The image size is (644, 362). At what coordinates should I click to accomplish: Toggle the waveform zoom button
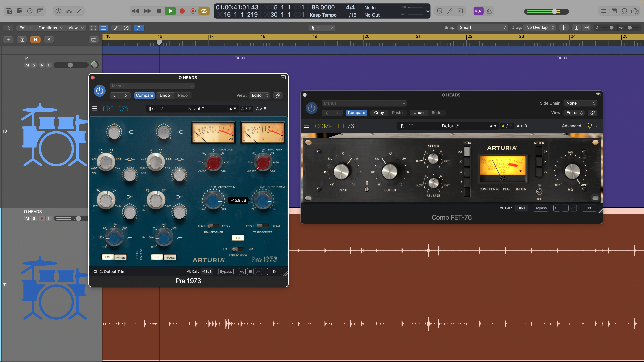coord(564,27)
